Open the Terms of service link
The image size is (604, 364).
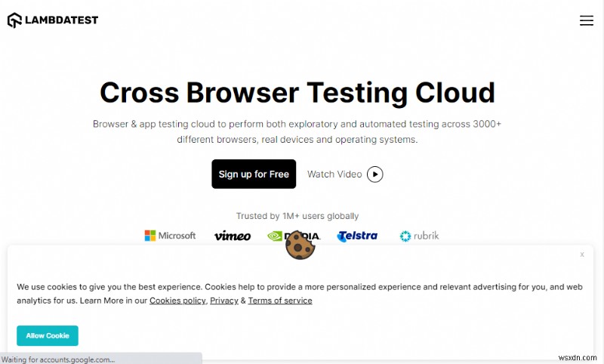[280, 301]
